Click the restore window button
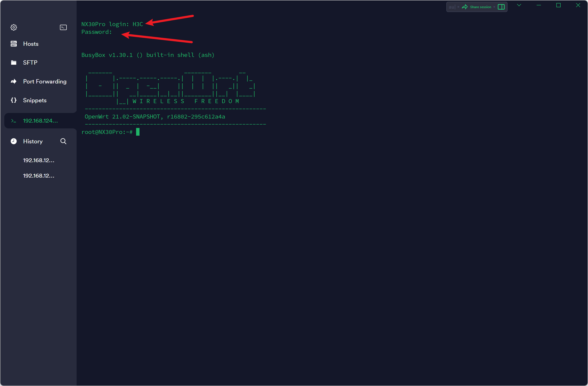This screenshot has height=386, width=588. [558, 6]
